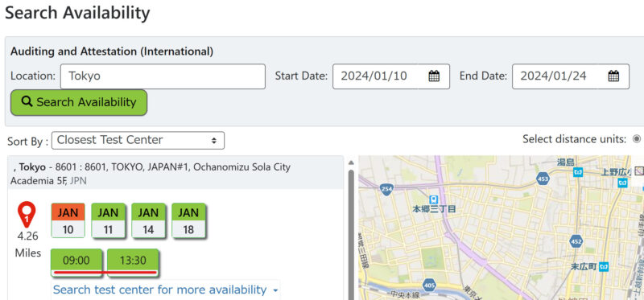Click the 本郷三丁目 station icon on map
The image size is (644, 300).
(433, 199)
